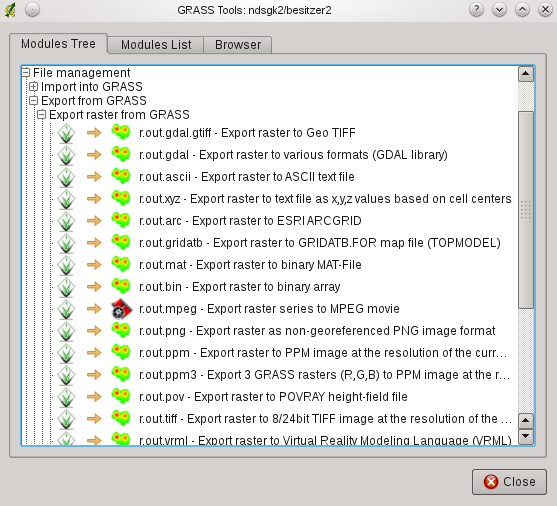Click the Close button

tap(509, 482)
